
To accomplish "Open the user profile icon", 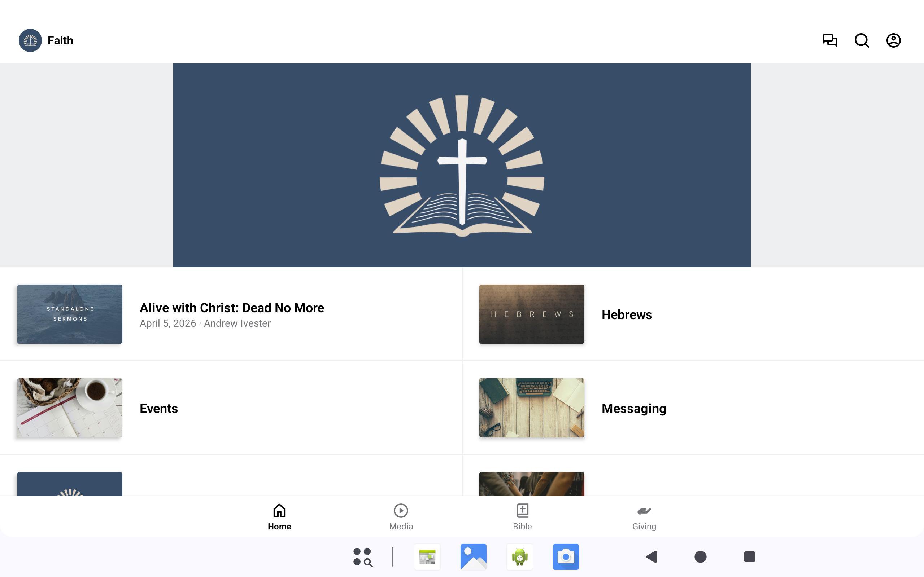I will click(x=893, y=40).
